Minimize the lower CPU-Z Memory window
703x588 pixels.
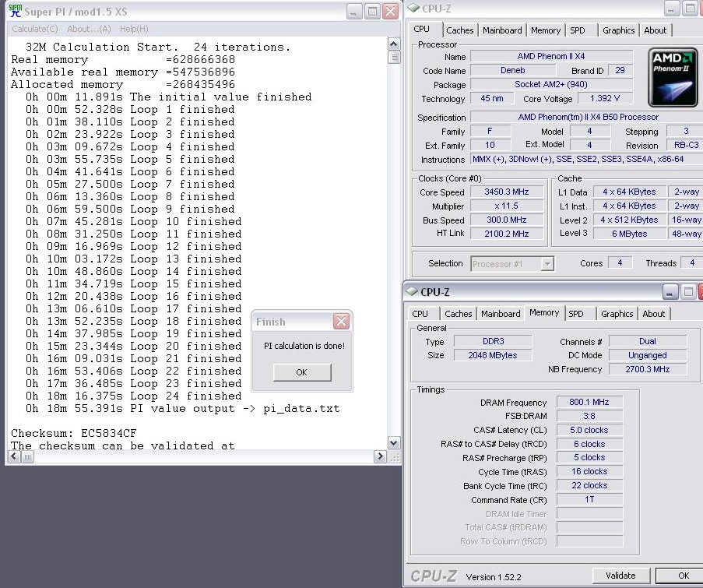[670, 292]
